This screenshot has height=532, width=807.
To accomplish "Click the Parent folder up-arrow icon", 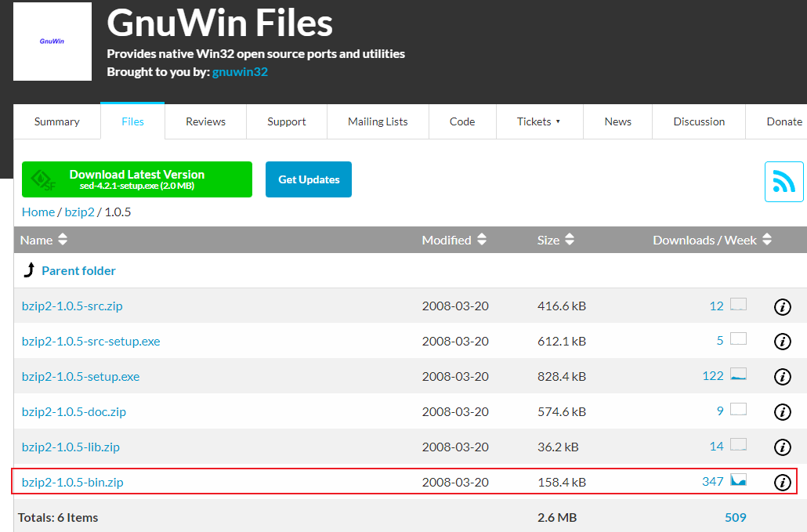I will click(29, 270).
